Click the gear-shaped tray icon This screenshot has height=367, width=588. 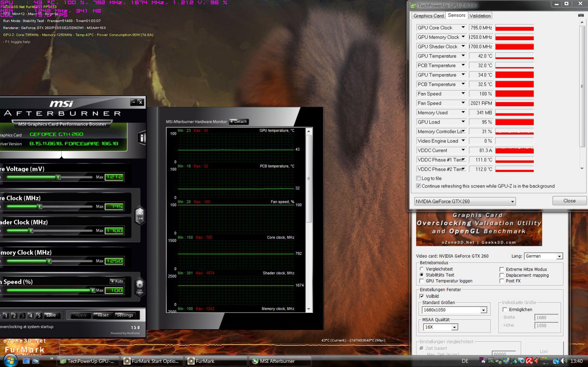coord(521,361)
